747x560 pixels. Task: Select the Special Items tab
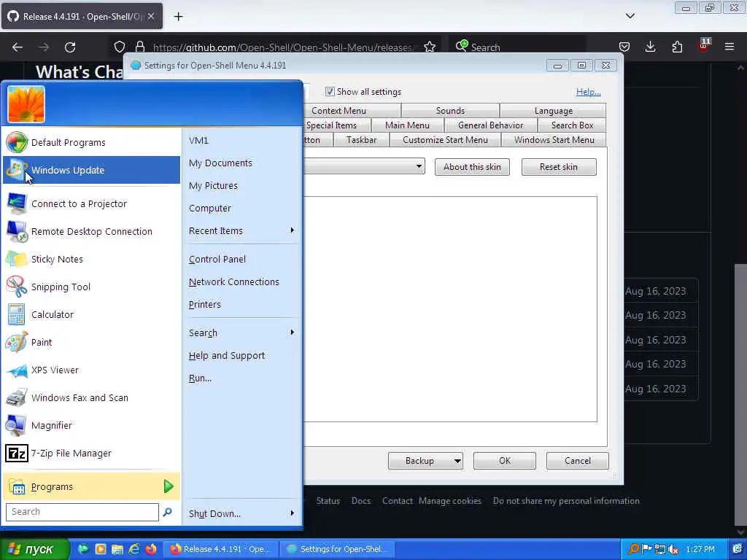[336, 125]
